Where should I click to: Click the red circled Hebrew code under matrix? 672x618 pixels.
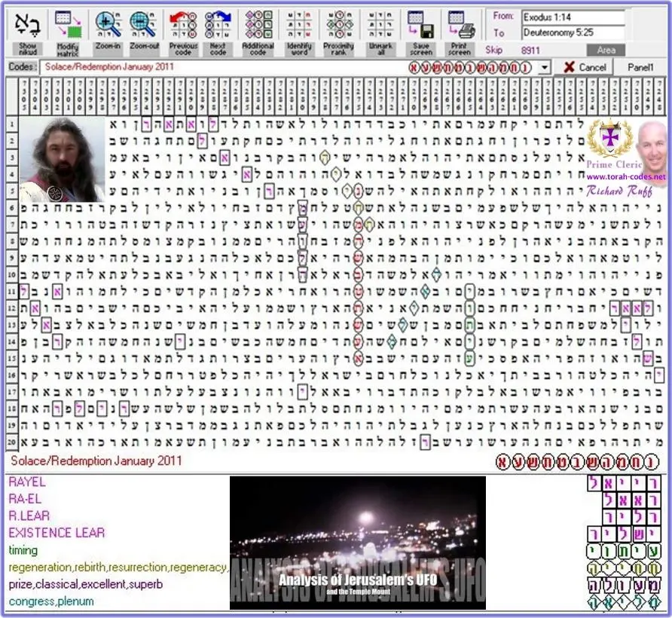(x=576, y=462)
